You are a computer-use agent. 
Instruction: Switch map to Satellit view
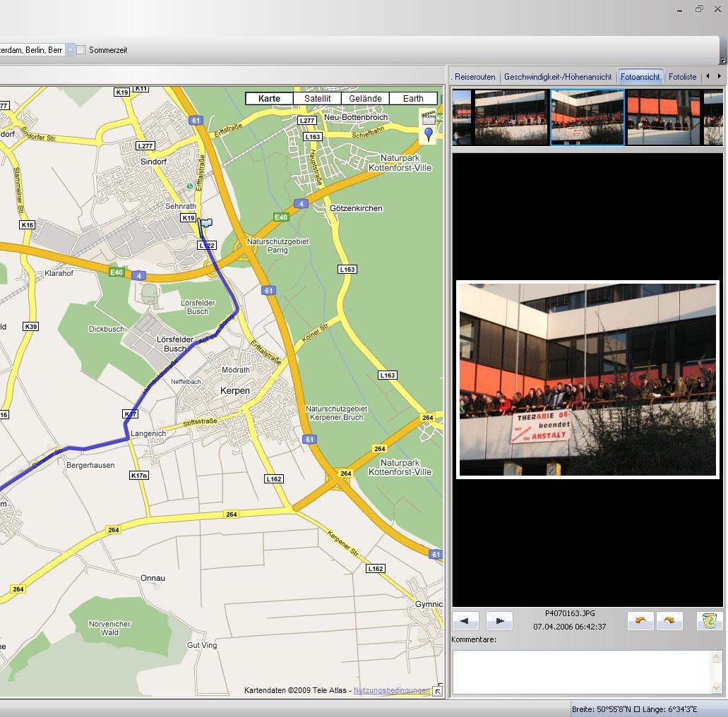(x=317, y=99)
